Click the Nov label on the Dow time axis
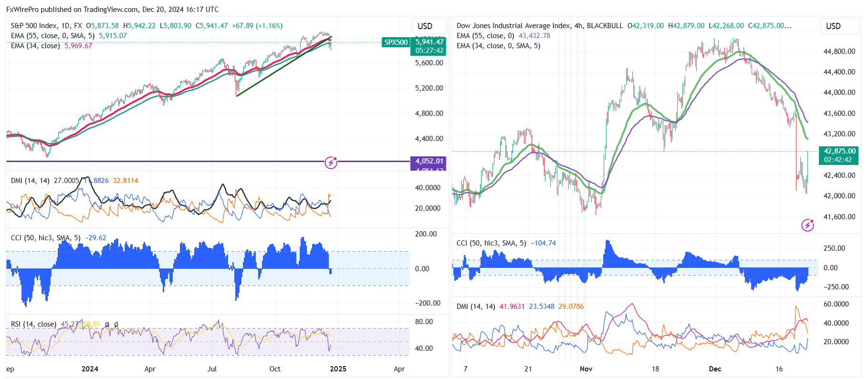The image size is (868, 379). tap(586, 369)
